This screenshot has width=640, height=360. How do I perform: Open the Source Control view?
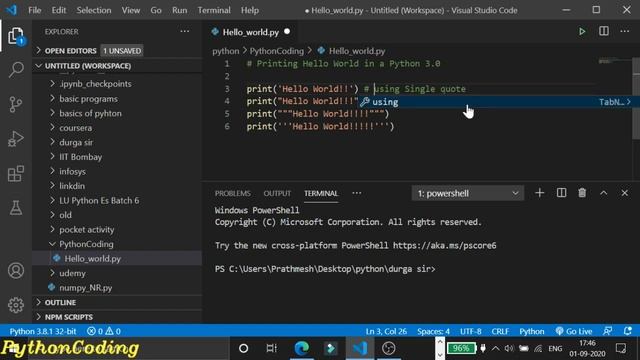tap(16, 104)
